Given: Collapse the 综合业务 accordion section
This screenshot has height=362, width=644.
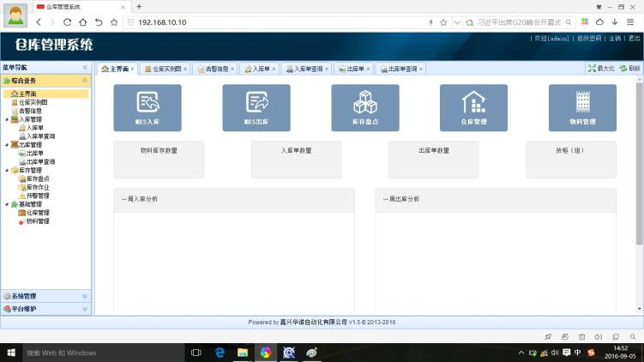Looking at the screenshot, I should point(85,80).
